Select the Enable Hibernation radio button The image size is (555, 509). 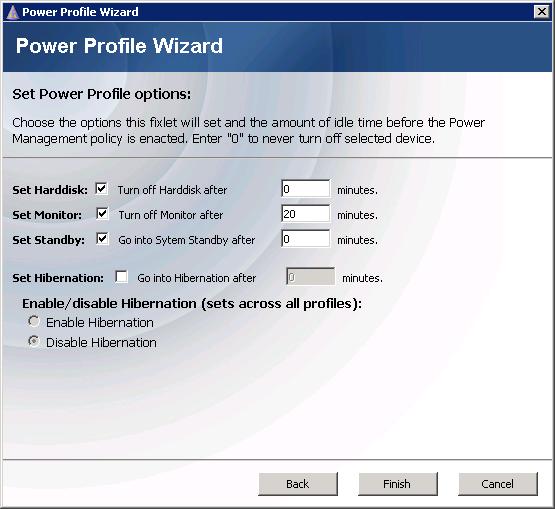pyautogui.click(x=34, y=321)
